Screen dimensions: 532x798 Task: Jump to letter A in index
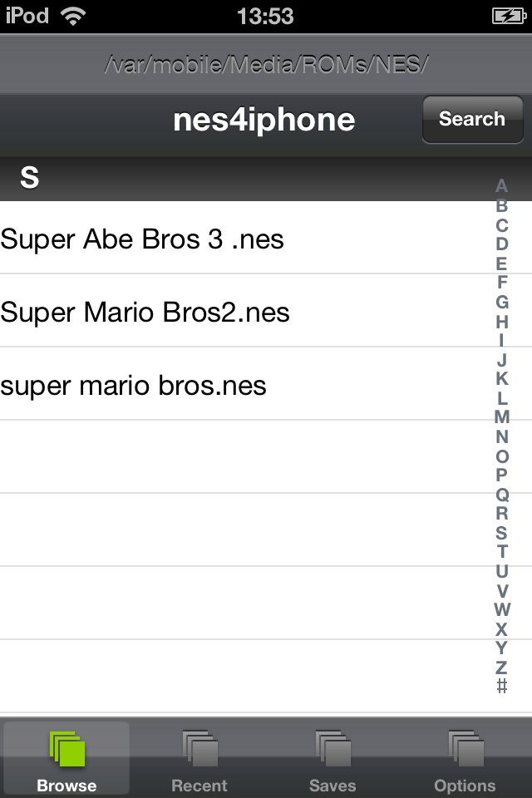(501, 186)
